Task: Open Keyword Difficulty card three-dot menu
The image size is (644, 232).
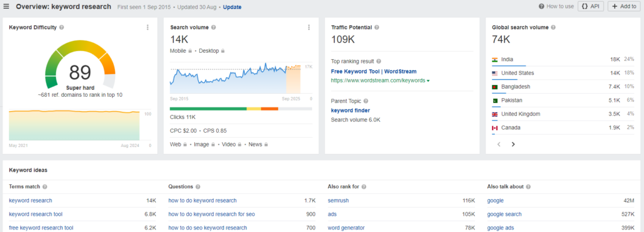Action: (148, 28)
